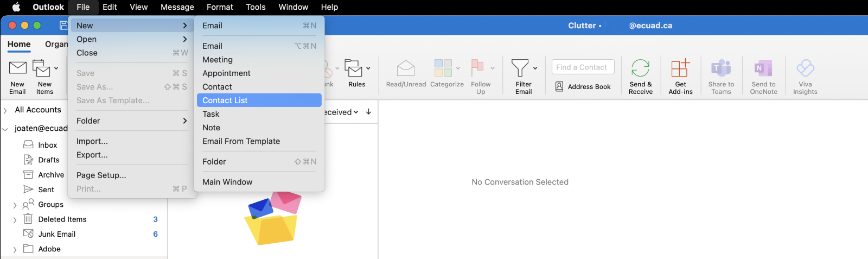The height and width of the screenshot is (259, 868).
Task: Click the Share to Teams icon
Action: tap(721, 68)
